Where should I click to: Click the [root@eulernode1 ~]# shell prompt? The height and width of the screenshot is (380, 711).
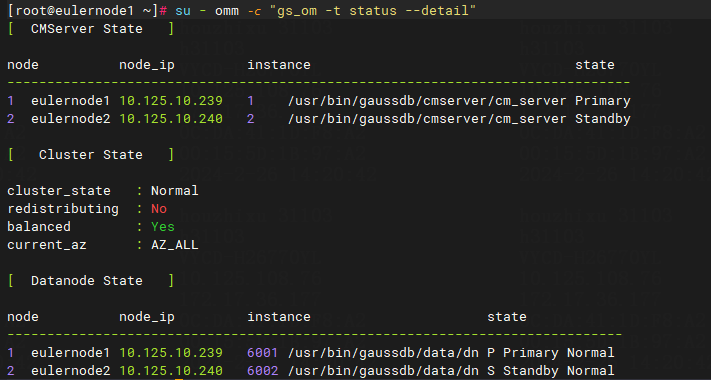pyautogui.click(x=88, y=10)
